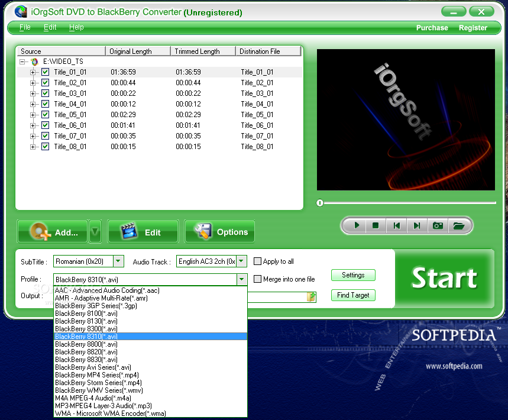The width and height of the screenshot is (508, 420).
Task: Click the video preview area
Action: coord(406,119)
